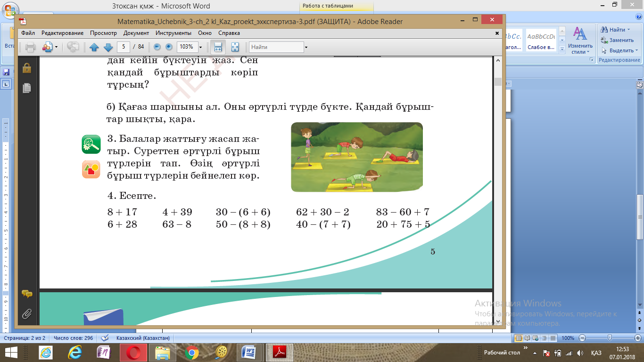Viewport: 644px width, 362px height.
Task: Click the Word zoom in plus button
Action: (637, 338)
